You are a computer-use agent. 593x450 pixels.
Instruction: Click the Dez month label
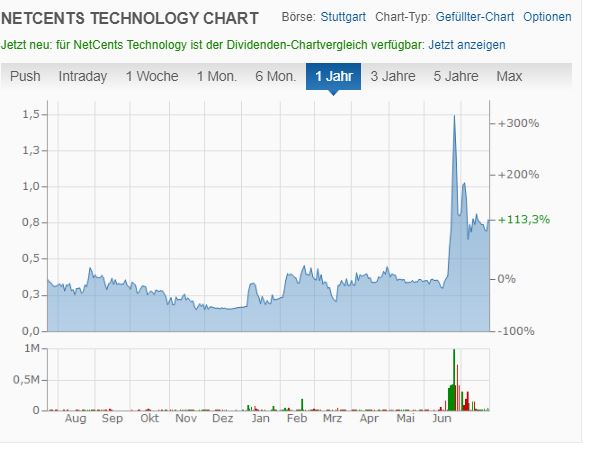[222, 419]
